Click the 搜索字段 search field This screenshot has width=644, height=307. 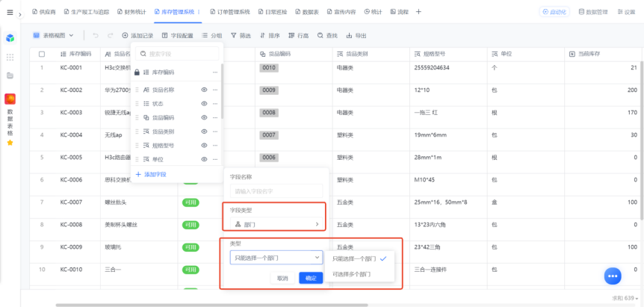point(177,54)
